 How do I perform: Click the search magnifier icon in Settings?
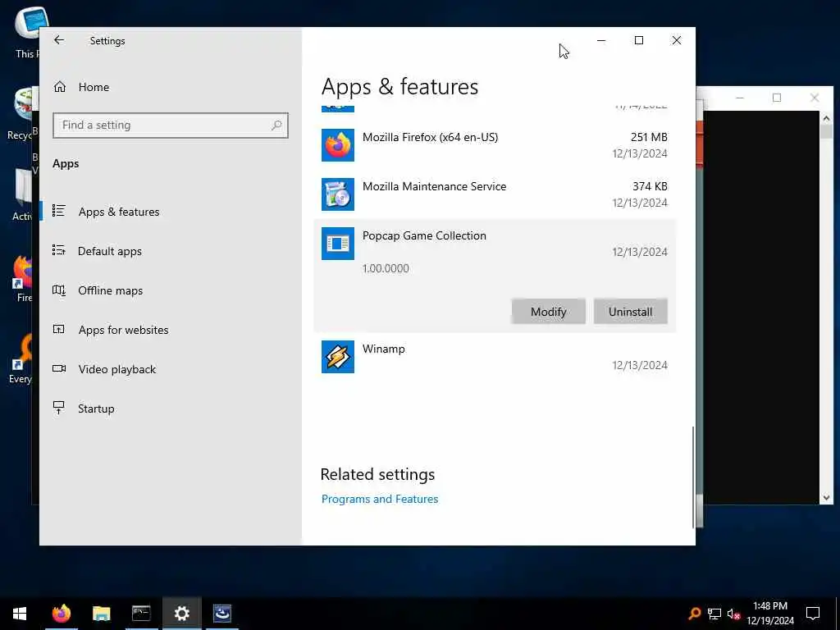click(x=276, y=126)
